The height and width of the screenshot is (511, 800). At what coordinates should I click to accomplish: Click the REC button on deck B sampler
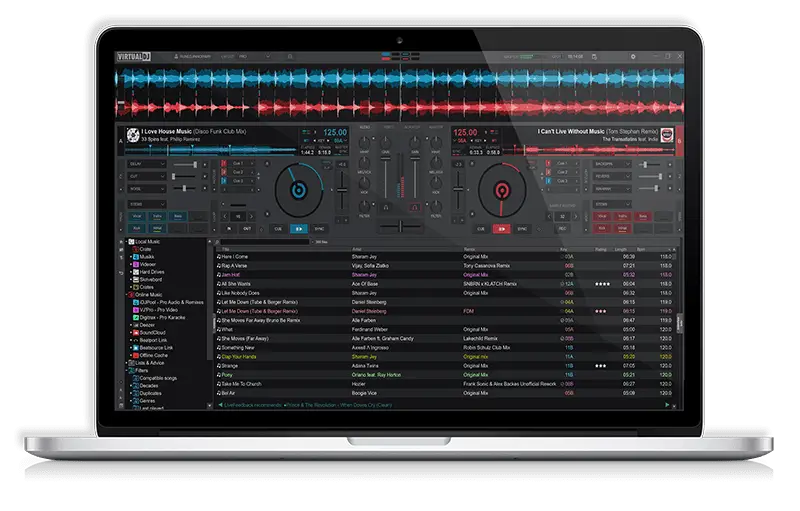pyautogui.click(x=562, y=229)
